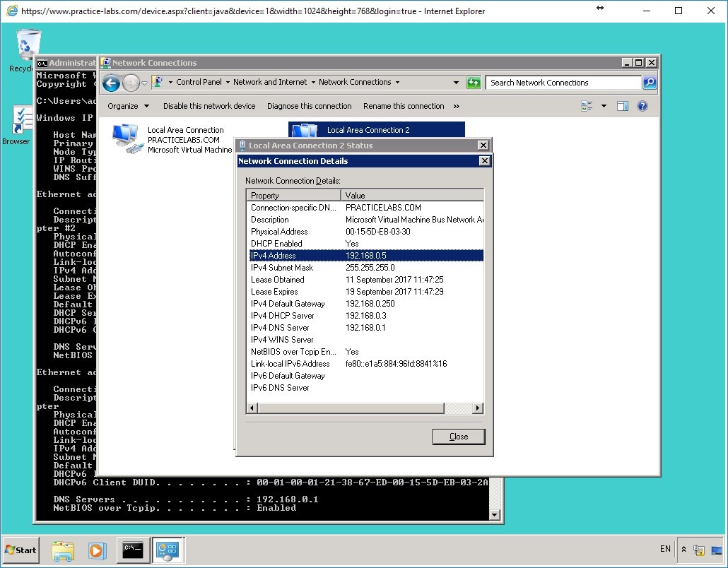Show the preview pane icon
728x568 pixels.
coord(623,106)
